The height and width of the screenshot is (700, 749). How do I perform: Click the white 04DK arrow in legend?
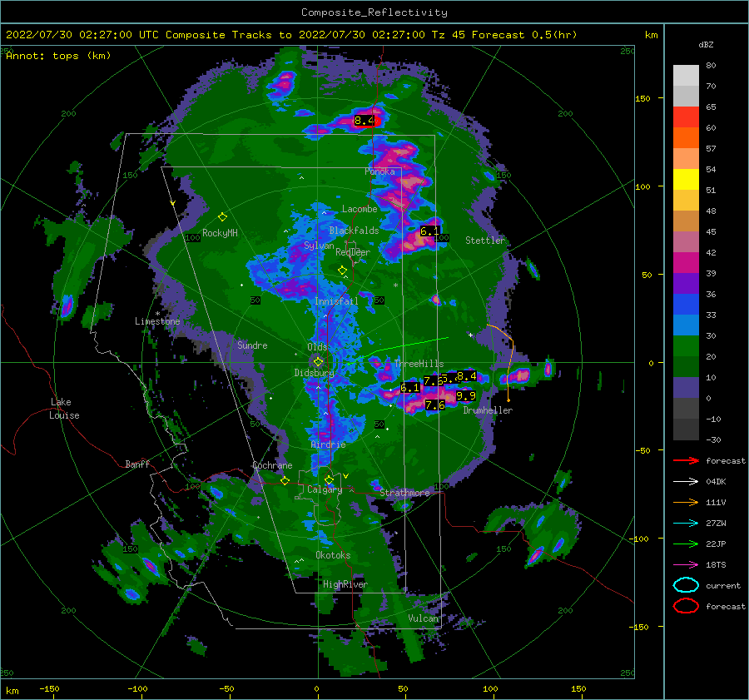click(686, 481)
